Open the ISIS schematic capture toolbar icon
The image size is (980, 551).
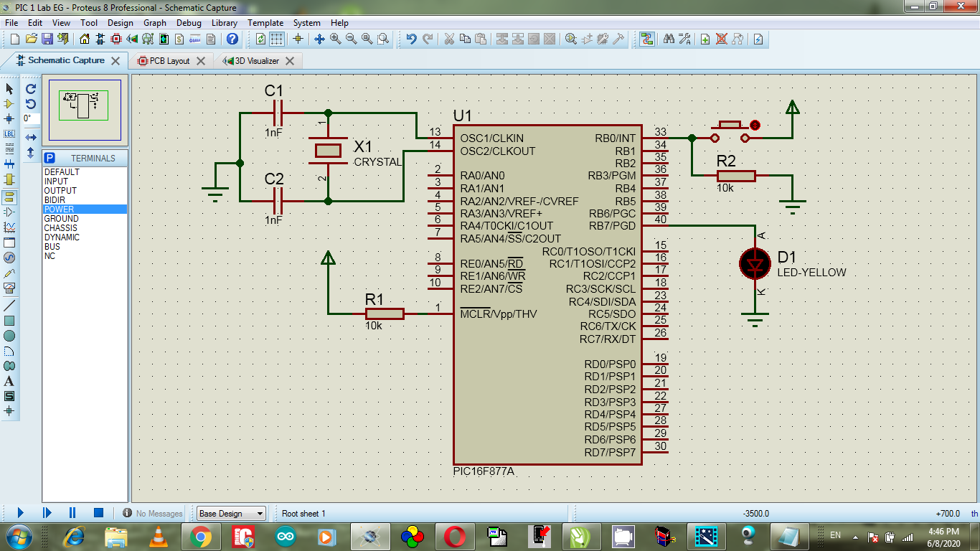pos(100,39)
